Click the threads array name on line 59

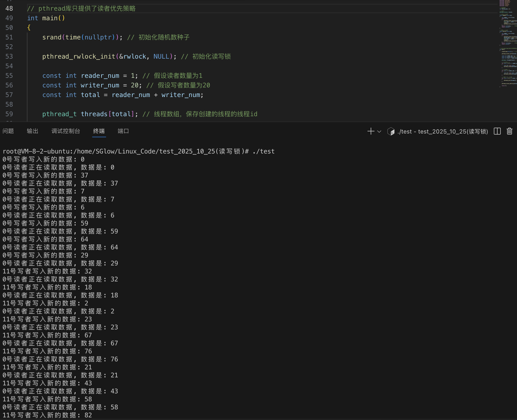pyautogui.click(x=94, y=114)
